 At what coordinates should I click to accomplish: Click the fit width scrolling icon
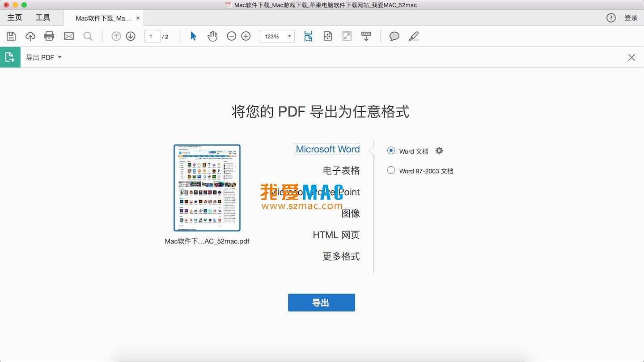click(308, 36)
